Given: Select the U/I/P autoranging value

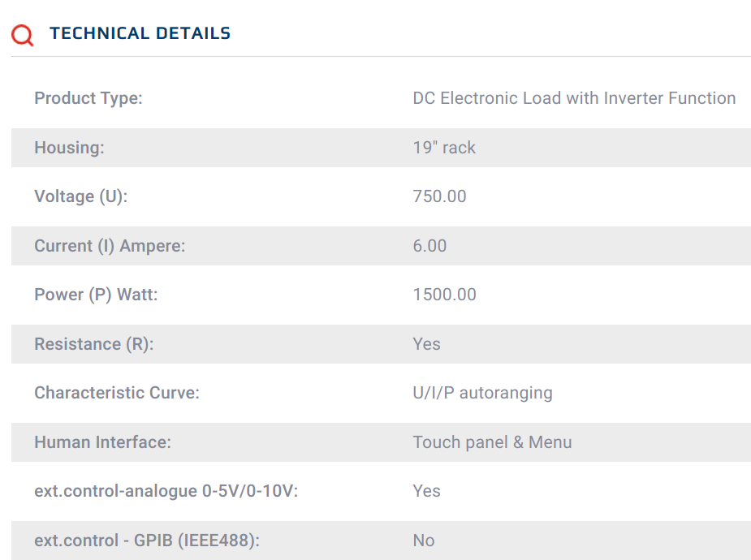Looking at the screenshot, I should coord(482,393).
